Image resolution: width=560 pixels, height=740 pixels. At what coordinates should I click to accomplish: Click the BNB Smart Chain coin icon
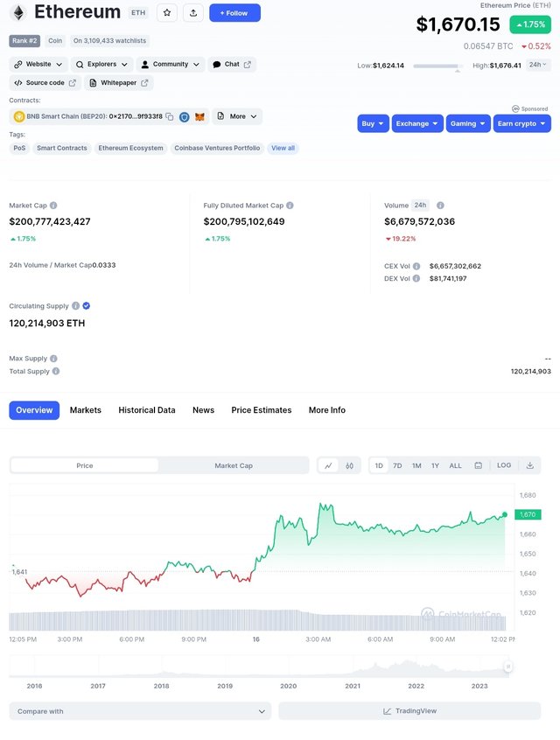pyautogui.click(x=19, y=116)
